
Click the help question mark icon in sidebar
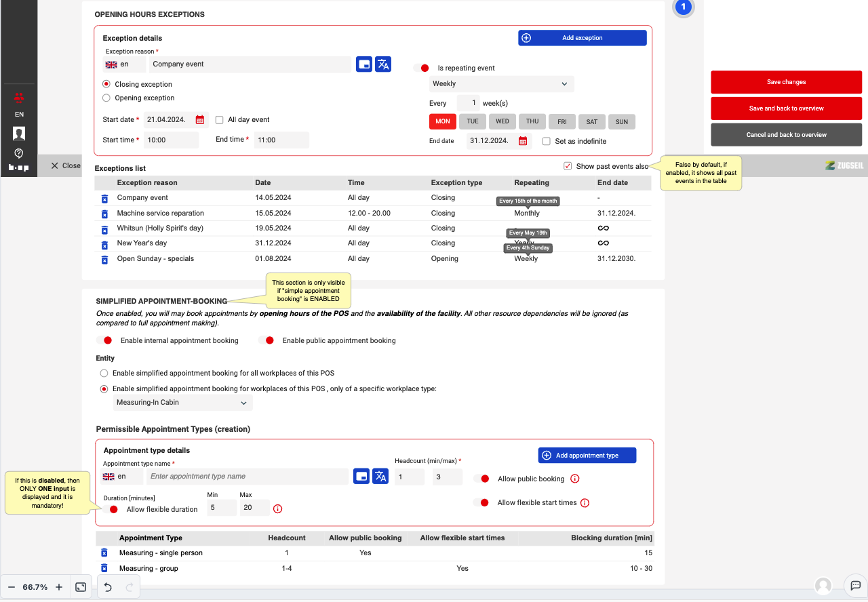pos(19,153)
